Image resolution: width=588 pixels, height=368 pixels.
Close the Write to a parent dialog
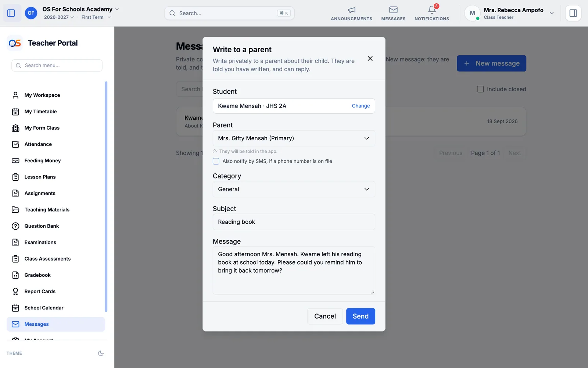click(370, 59)
